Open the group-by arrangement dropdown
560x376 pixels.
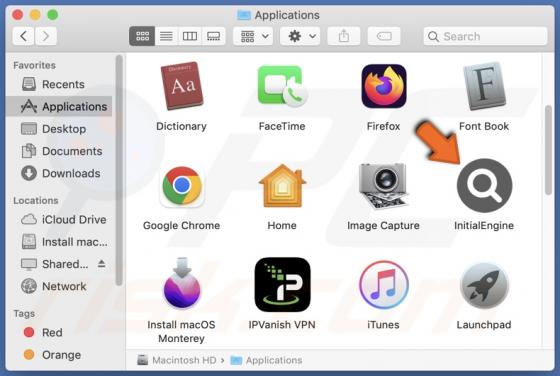tap(253, 36)
